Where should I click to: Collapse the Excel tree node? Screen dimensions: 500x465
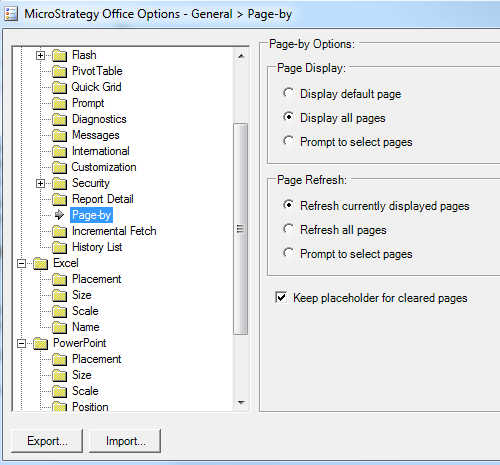point(21,264)
